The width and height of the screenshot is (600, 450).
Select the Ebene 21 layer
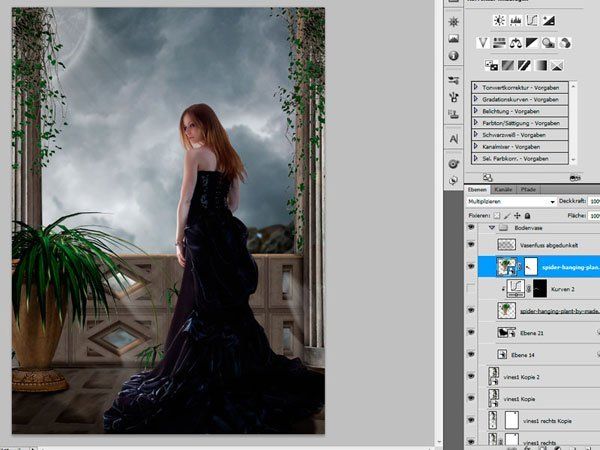(539, 333)
